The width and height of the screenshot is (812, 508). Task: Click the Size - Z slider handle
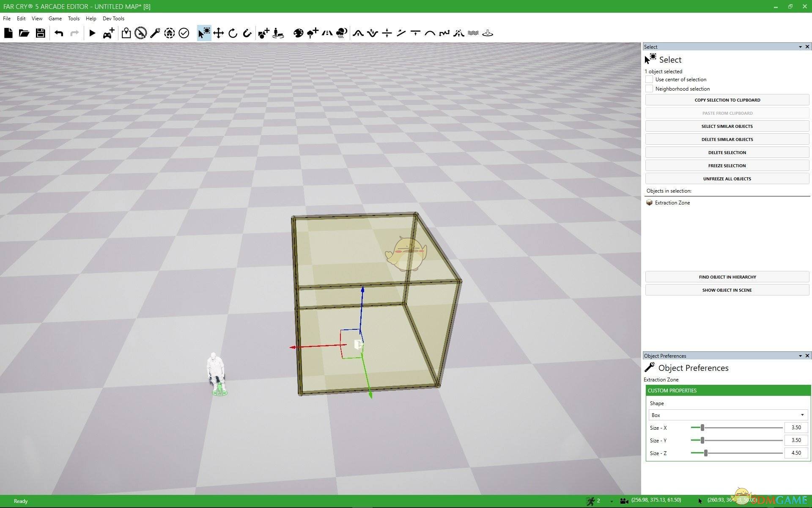coord(706,453)
